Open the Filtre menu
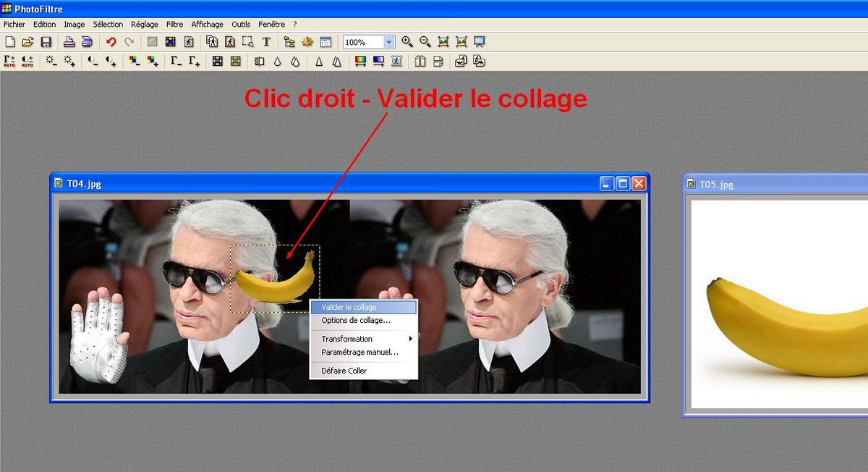Viewport: 868px width, 472px height. 174,24
